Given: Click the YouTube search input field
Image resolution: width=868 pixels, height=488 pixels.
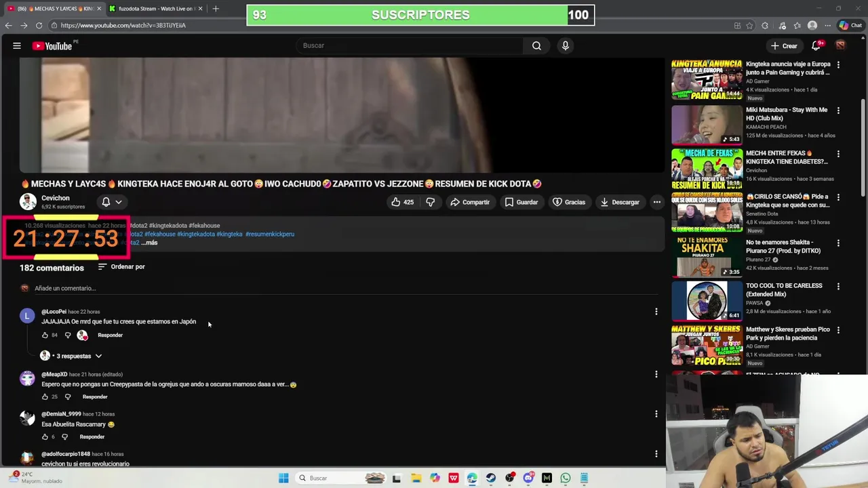Looking at the screenshot, I should click(410, 45).
